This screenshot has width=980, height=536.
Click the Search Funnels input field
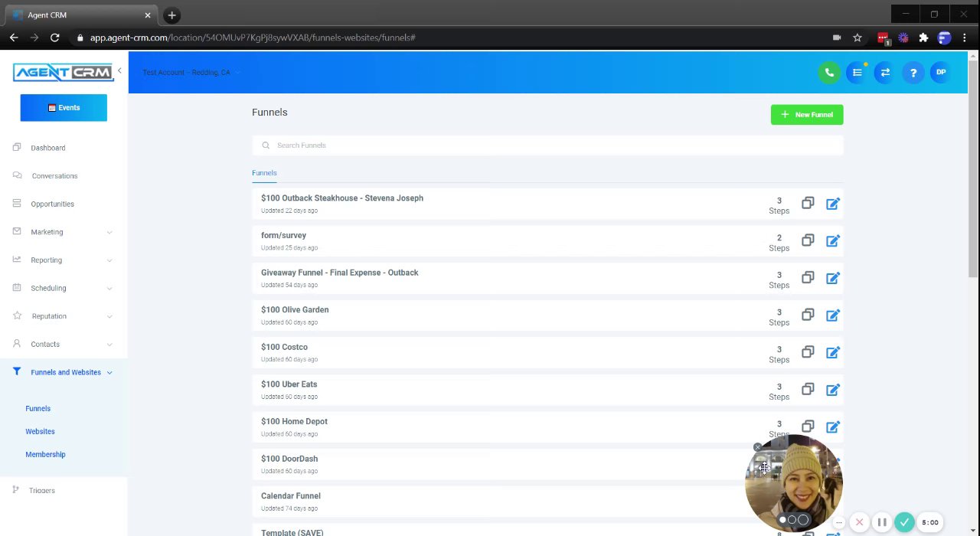(547, 145)
